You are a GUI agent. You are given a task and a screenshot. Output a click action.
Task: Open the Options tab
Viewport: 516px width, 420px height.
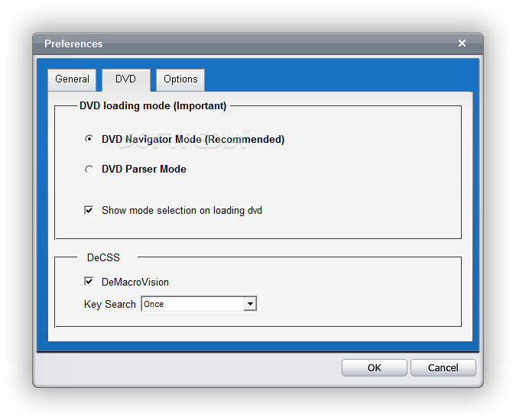pyautogui.click(x=180, y=79)
